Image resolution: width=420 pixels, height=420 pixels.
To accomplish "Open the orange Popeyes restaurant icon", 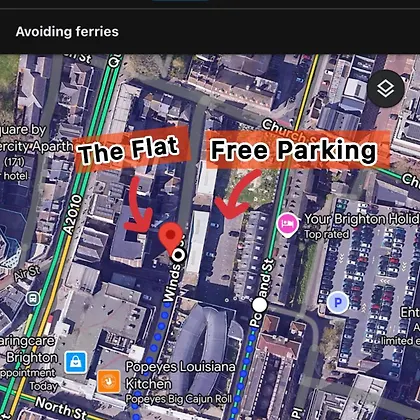I will [x=109, y=381].
